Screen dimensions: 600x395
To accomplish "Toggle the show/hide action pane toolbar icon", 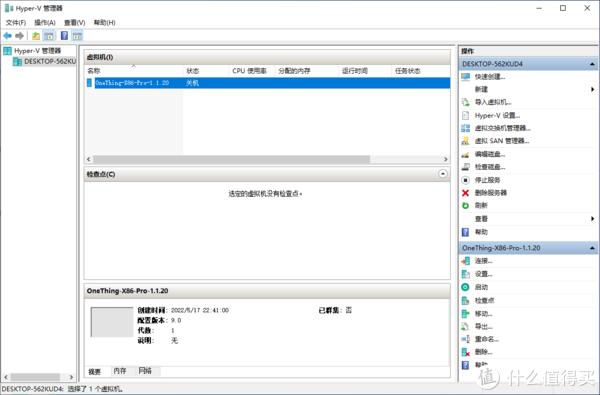I will point(77,36).
